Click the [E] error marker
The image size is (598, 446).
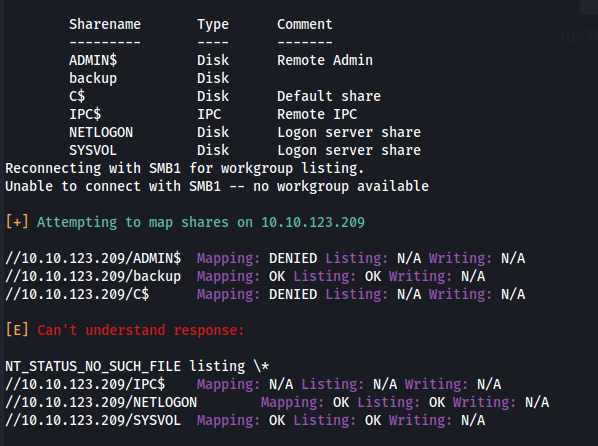click(17, 330)
